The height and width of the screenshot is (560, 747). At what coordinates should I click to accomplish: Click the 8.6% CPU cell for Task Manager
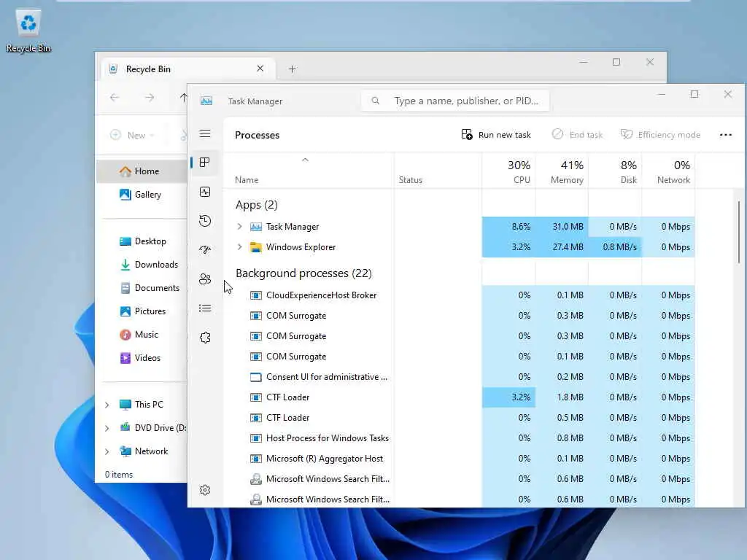click(508, 227)
